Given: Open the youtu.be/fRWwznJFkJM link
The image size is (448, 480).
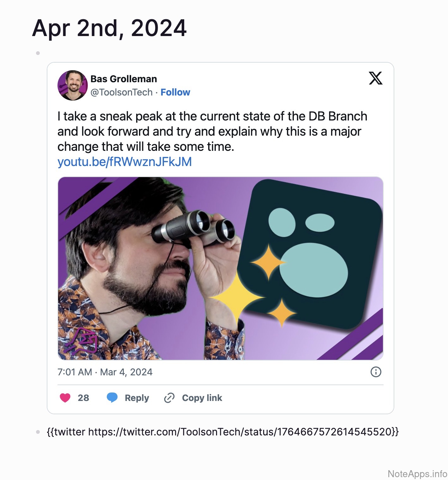Looking at the screenshot, I should (124, 162).
